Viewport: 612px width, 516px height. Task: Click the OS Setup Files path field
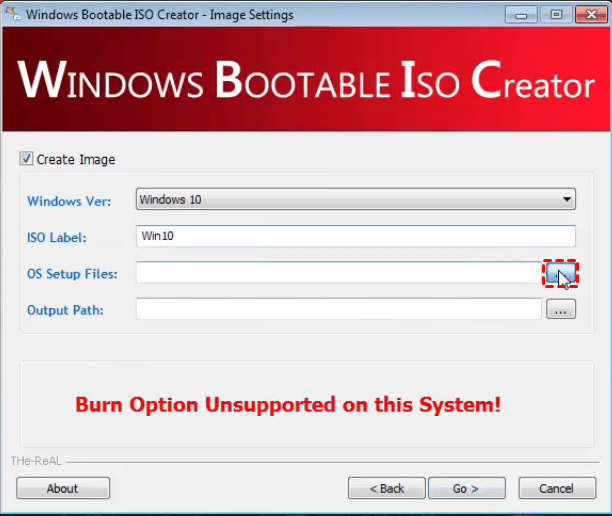(338, 272)
